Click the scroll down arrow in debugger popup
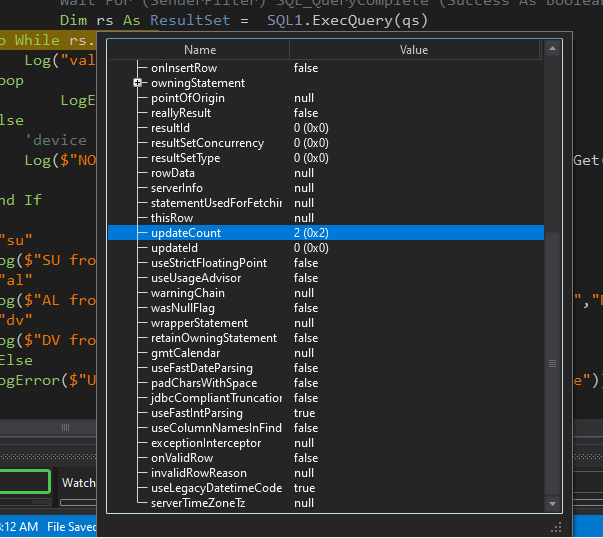Screen dimensions: 603x538 click(552, 504)
